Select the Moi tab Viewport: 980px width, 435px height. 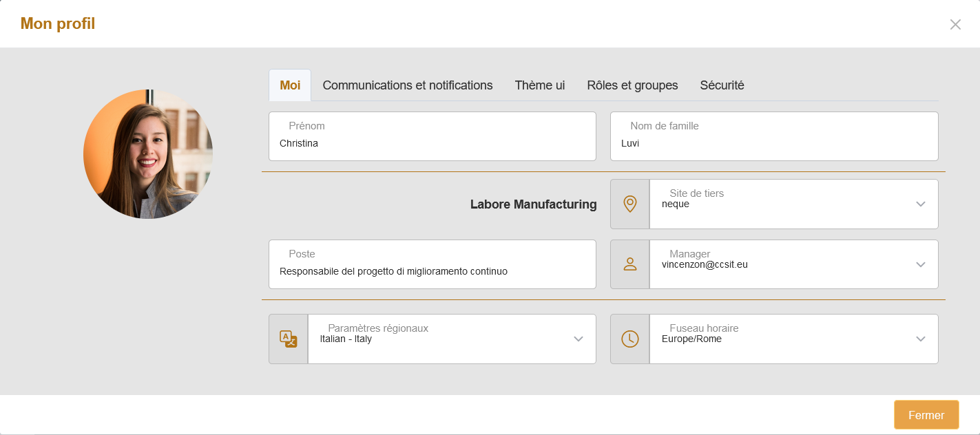[290, 85]
